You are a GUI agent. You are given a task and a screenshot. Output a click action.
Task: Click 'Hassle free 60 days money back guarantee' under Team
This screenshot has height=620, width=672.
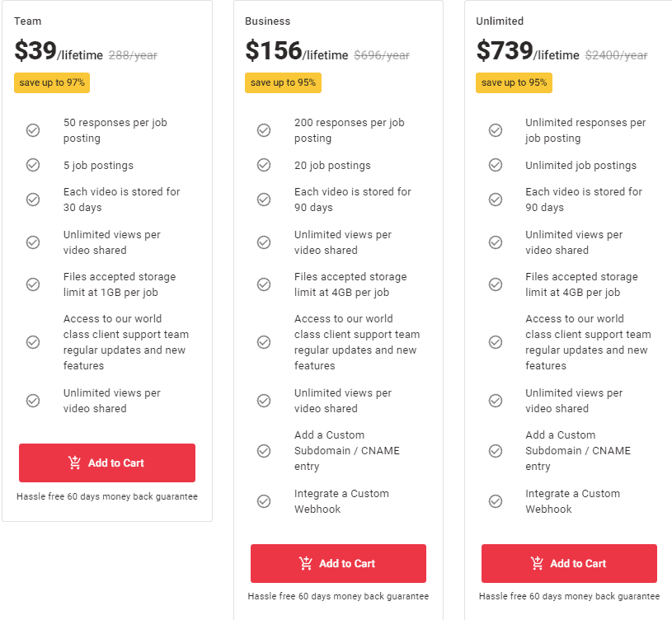point(106,497)
